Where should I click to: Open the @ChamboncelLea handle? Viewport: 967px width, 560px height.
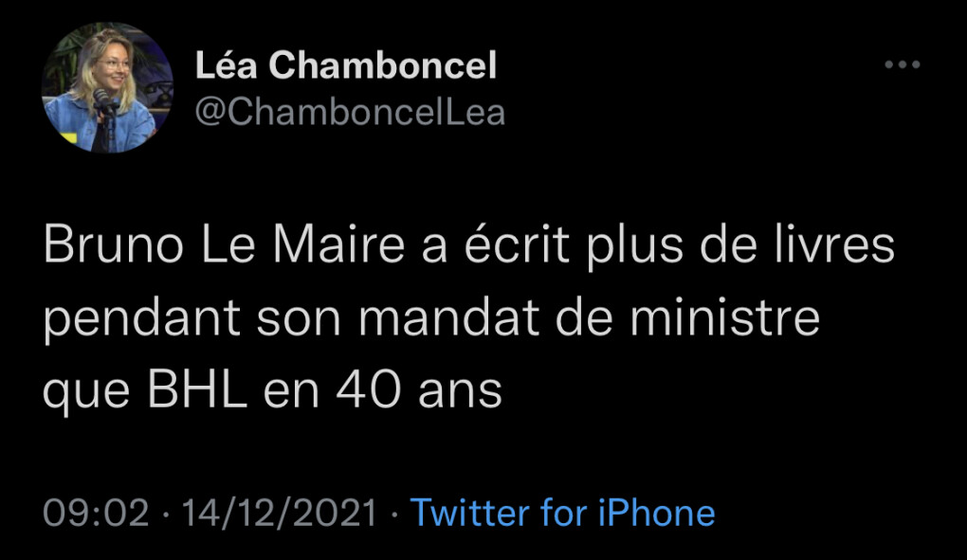tap(350, 112)
